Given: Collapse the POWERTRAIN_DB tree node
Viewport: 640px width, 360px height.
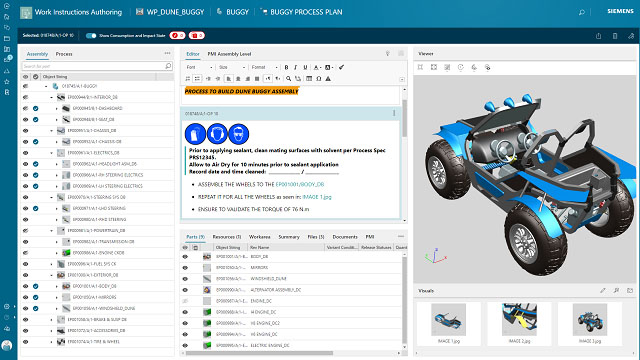Looking at the screenshot, I should click(x=51, y=231).
